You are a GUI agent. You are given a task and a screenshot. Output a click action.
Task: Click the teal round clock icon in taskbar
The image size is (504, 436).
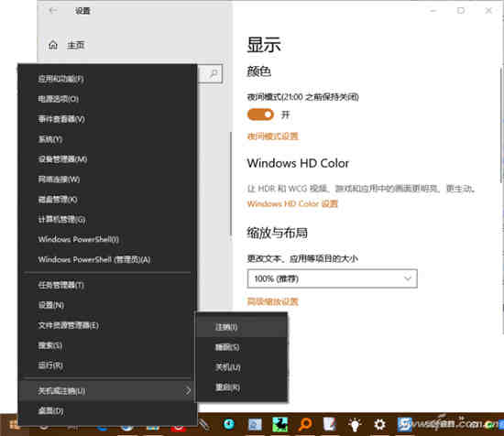229,424
